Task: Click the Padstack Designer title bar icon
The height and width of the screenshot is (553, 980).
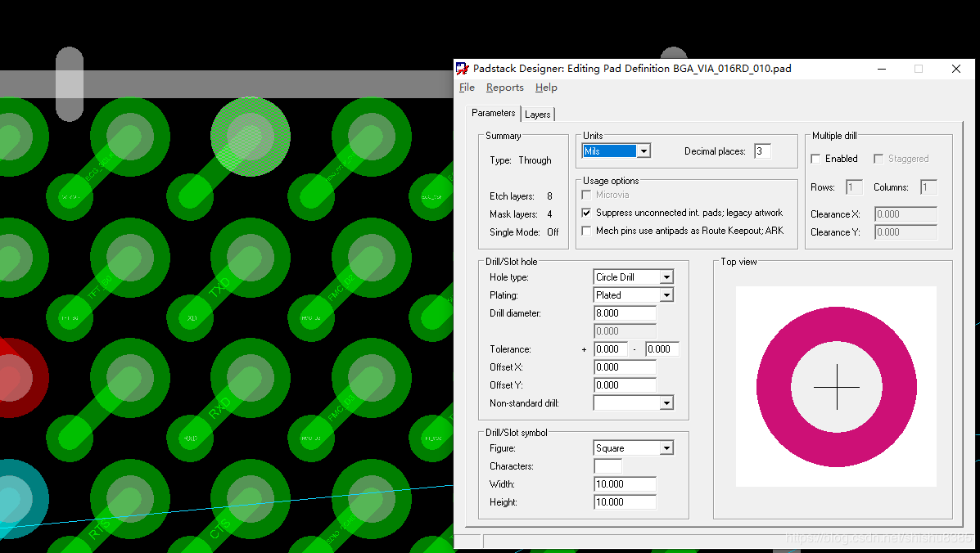Action: pyautogui.click(x=463, y=69)
